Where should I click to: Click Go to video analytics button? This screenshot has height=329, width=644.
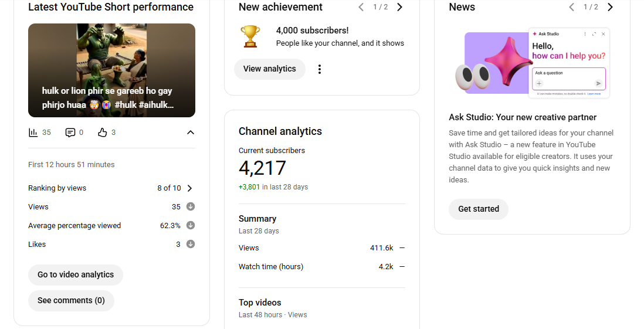(x=76, y=275)
